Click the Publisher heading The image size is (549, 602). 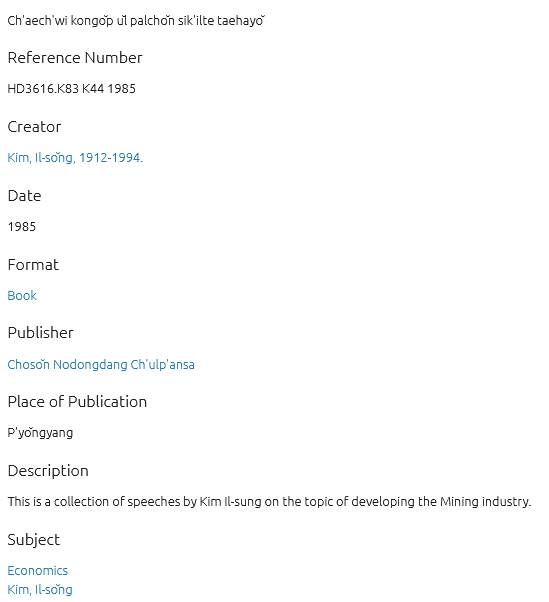coord(40,333)
